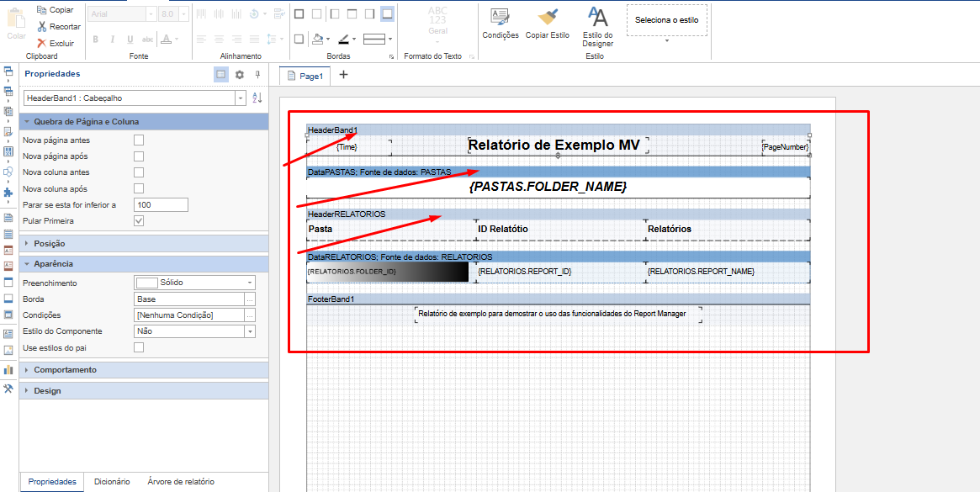This screenshot has height=492, width=980.
Task: Click the properties settings gear icon
Action: pos(239,74)
